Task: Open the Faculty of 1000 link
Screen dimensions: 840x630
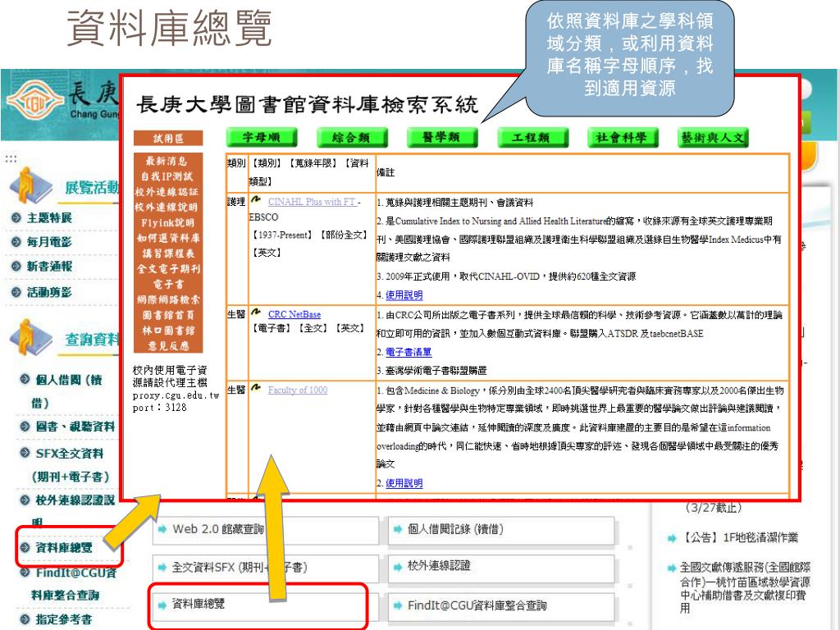Action: 297,390
